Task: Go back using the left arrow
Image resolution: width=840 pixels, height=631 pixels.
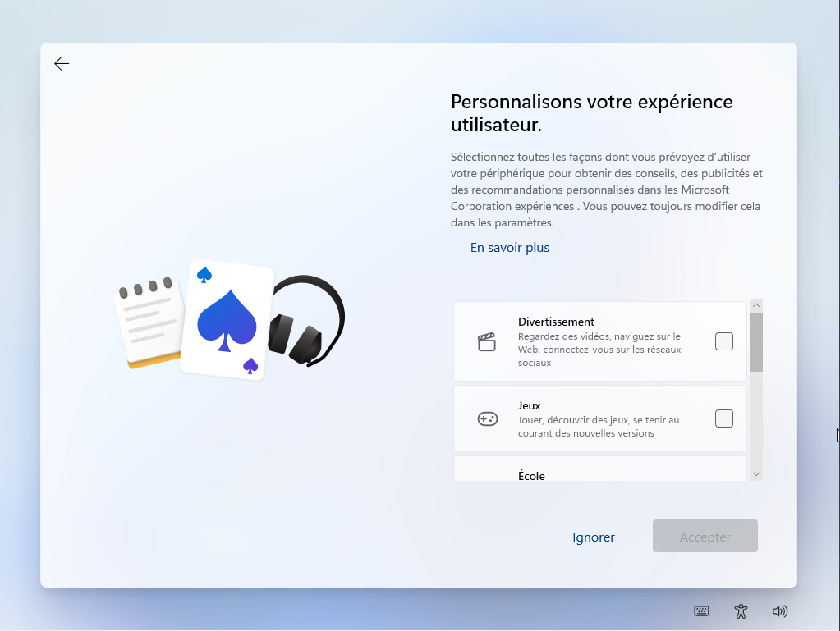Action: [62, 64]
